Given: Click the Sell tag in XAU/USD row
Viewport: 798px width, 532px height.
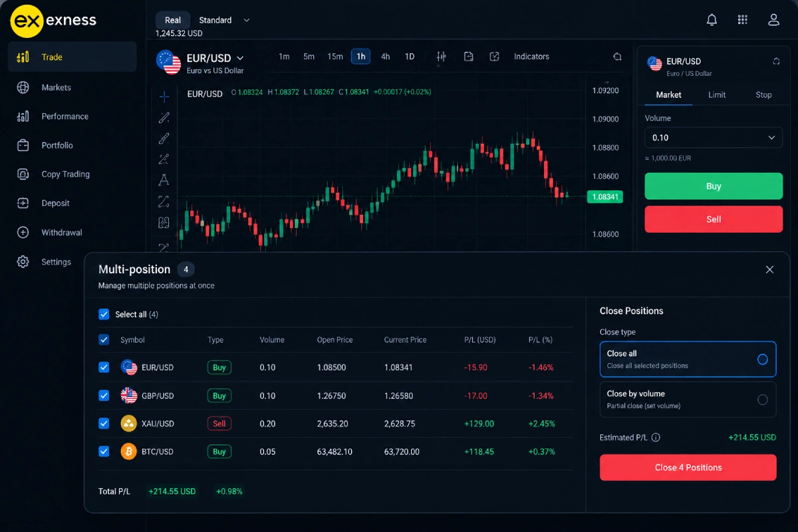Looking at the screenshot, I should pos(219,423).
